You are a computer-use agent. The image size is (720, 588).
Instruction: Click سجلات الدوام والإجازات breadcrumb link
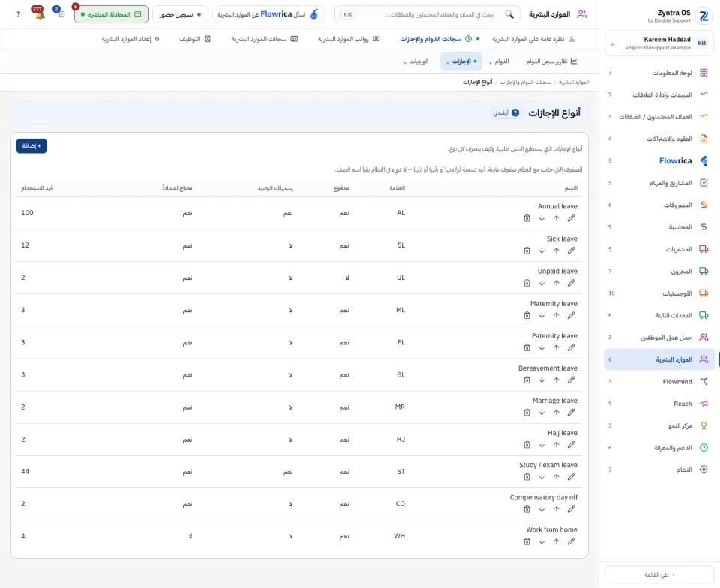(525, 82)
